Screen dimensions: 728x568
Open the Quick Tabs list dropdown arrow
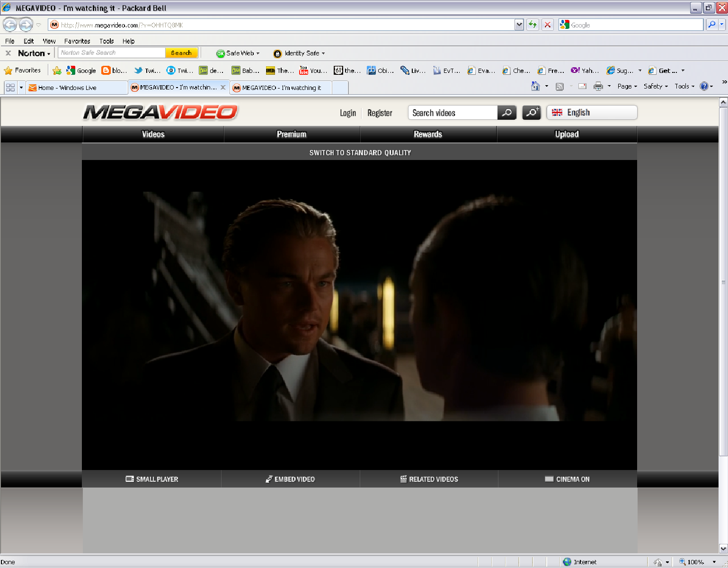[21, 88]
